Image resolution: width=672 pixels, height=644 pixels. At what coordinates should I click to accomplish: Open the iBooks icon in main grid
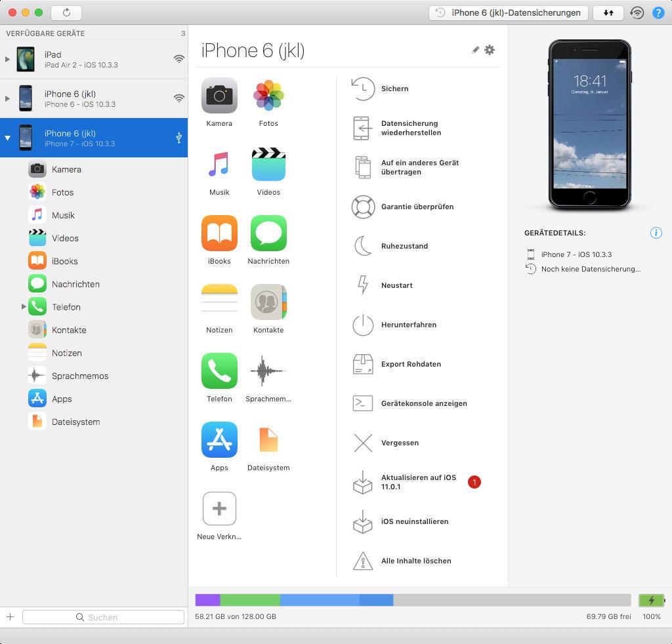pos(219,233)
